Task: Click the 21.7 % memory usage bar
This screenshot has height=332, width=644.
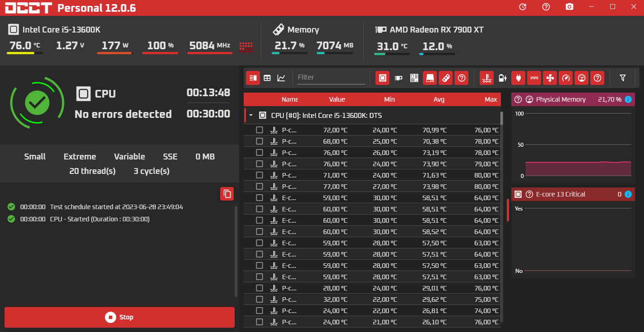Action: [x=289, y=53]
